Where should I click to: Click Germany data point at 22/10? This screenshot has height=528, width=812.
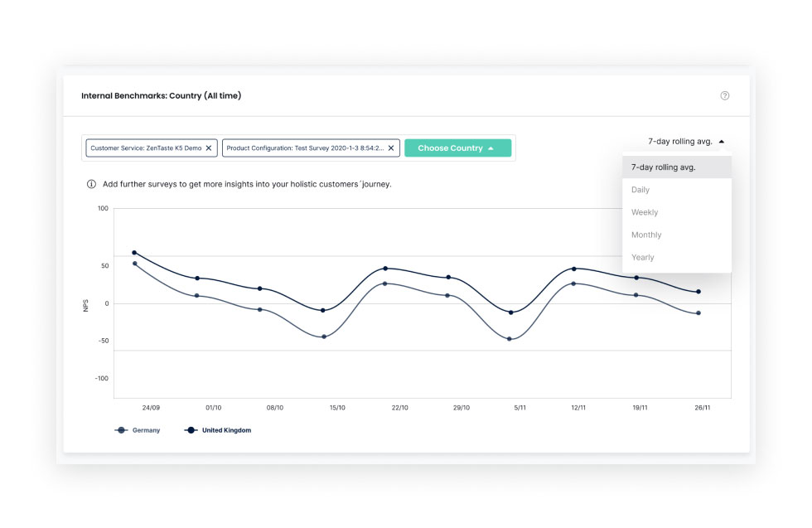(x=384, y=284)
